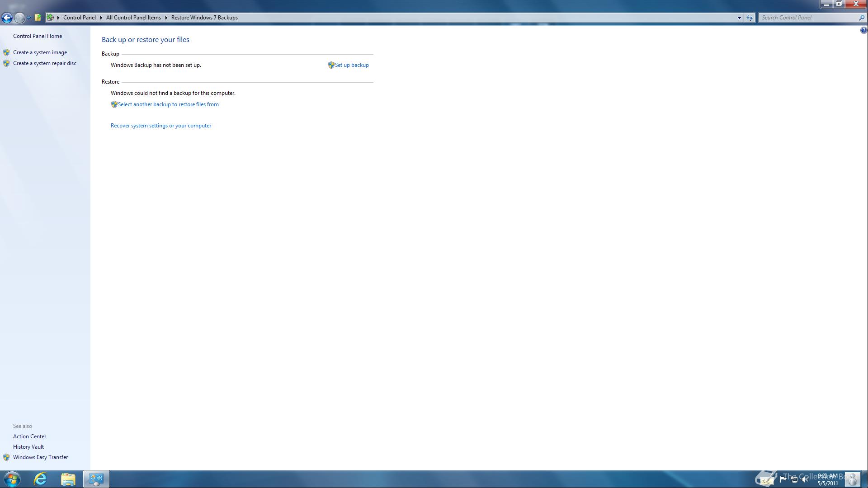
Task: Restore down the Control Panel window
Action: (839, 4)
